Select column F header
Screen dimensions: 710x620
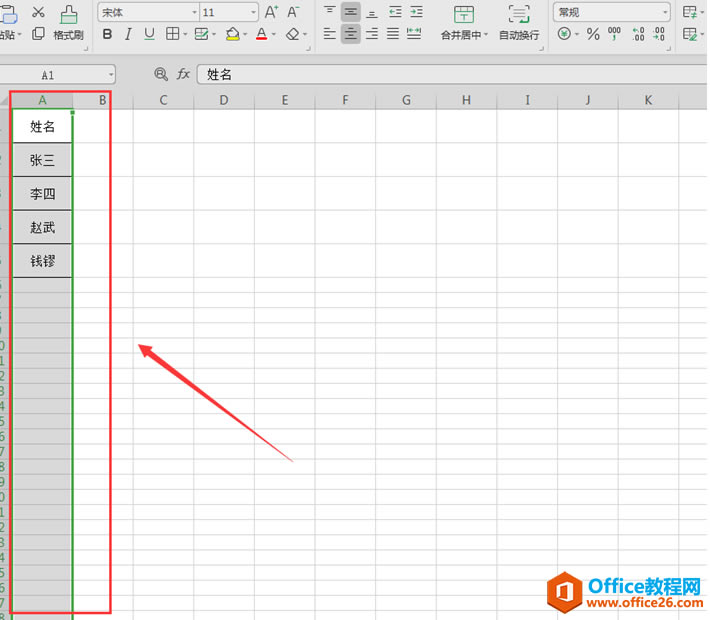click(x=345, y=100)
